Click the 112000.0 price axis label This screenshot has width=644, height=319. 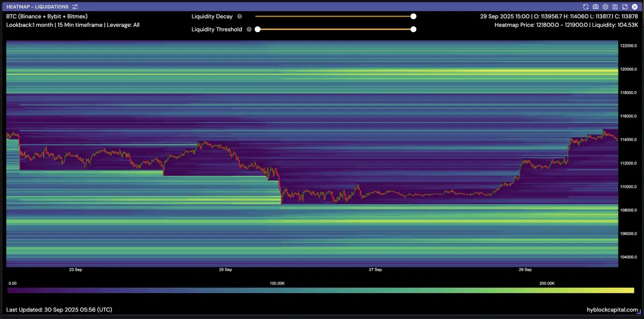[x=628, y=164]
